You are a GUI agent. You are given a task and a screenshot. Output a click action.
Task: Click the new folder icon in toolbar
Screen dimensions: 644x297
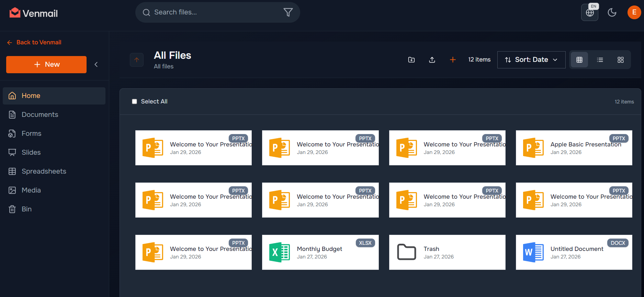tap(411, 60)
